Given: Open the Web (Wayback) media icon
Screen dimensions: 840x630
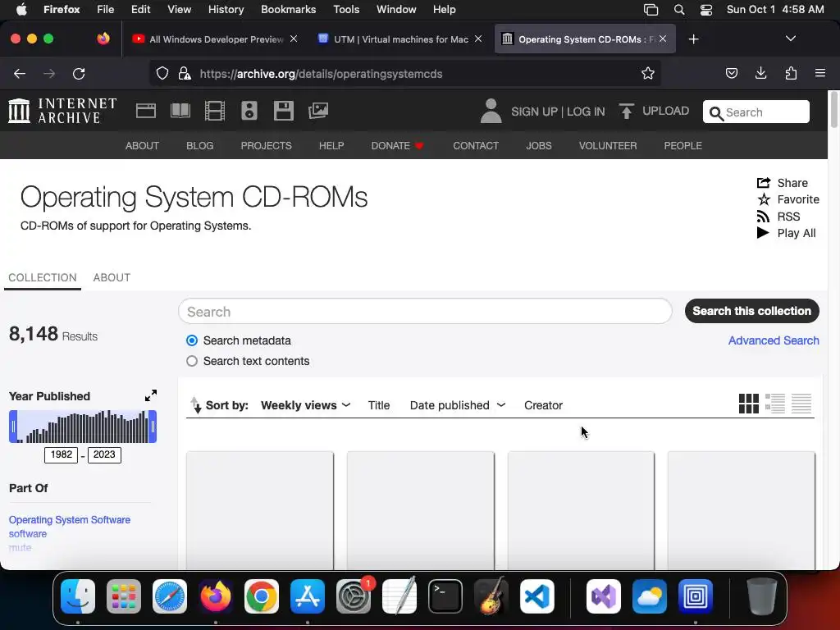Looking at the screenshot, I should pyautogui.click(x=146, y=111).
